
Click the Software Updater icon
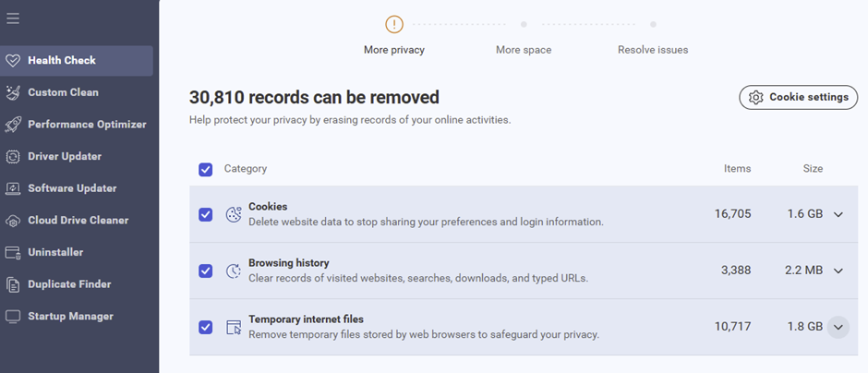13,188
